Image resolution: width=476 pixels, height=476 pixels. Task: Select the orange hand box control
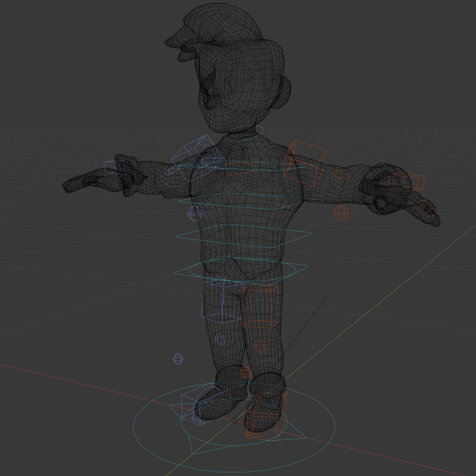407,182
